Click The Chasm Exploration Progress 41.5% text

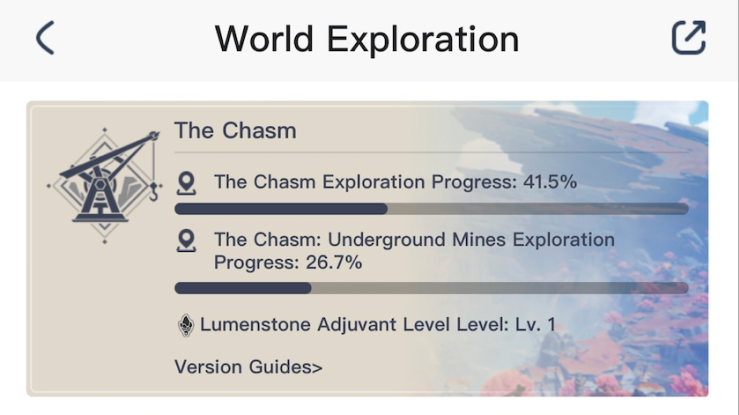tap(395, 182)
